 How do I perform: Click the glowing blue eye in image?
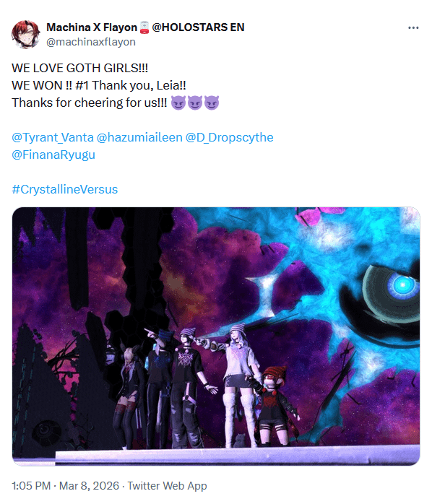[x=402, y=284]
